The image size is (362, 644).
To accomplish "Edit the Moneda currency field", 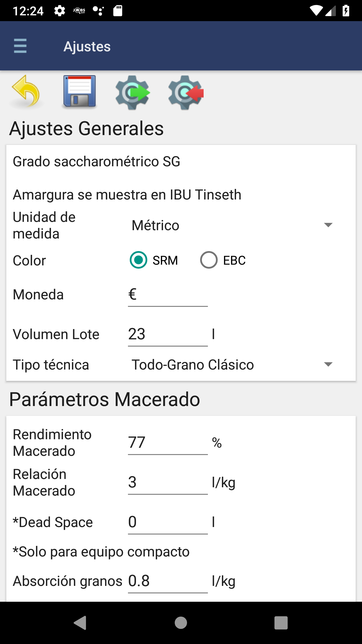I will click(x=168, y=294).
